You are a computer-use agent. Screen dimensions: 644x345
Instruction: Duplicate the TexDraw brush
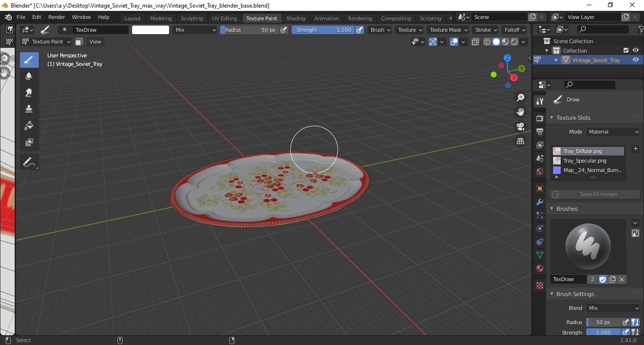(612, 279)
